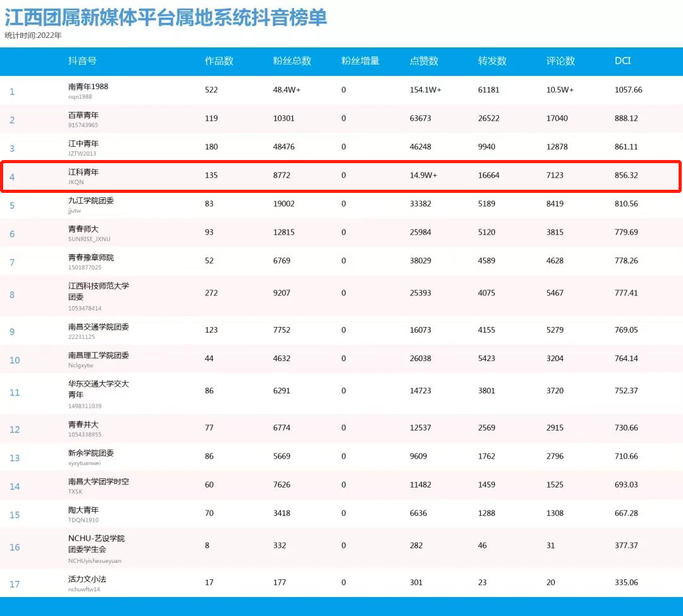The image size is (683, 616).
Task: Click comments value 12878
Action: click(557, 147)
